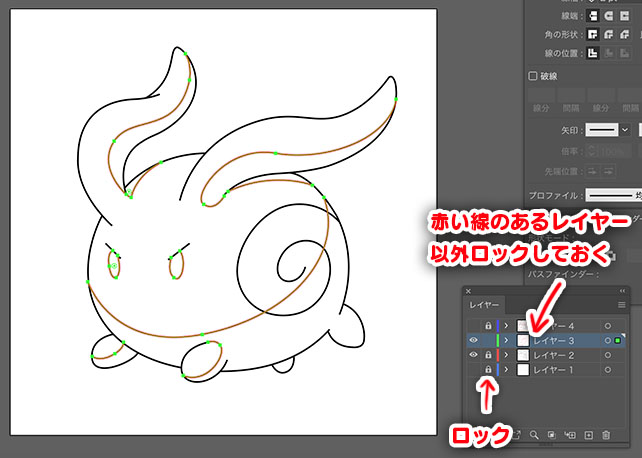Viewport: 642px width, 458px height.
Task: Click the target circle for レイヤー 4
Action: point(608,326)
